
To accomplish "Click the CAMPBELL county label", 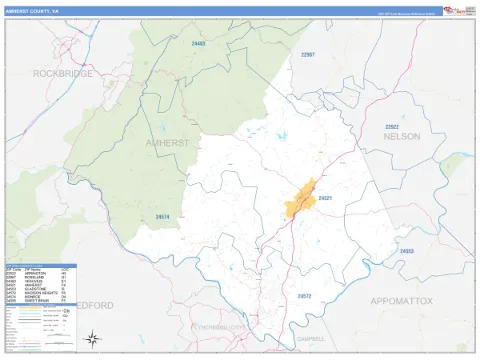I will (x=311, y=339).
